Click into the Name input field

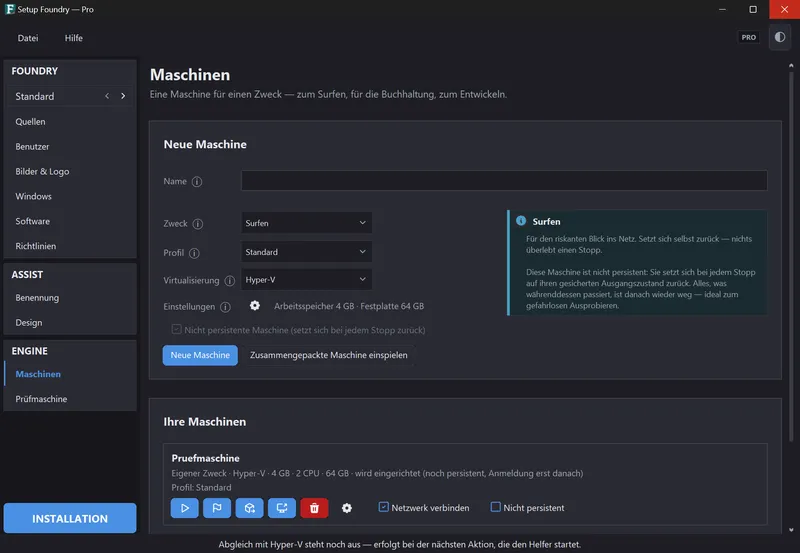(504, 181)
